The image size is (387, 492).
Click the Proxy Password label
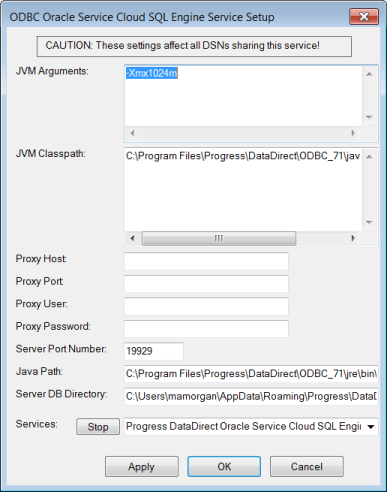pos(53,326)
